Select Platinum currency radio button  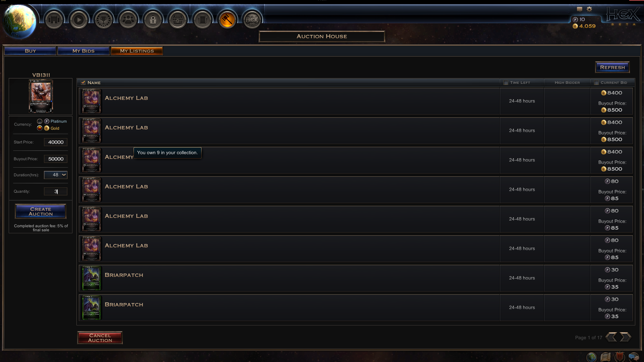tap(40, 121)
